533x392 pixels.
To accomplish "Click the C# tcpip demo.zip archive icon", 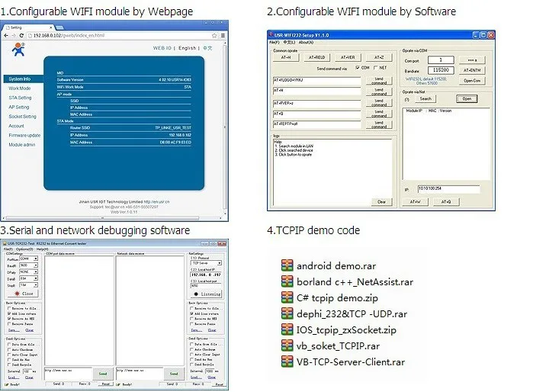I will point(287,297).
